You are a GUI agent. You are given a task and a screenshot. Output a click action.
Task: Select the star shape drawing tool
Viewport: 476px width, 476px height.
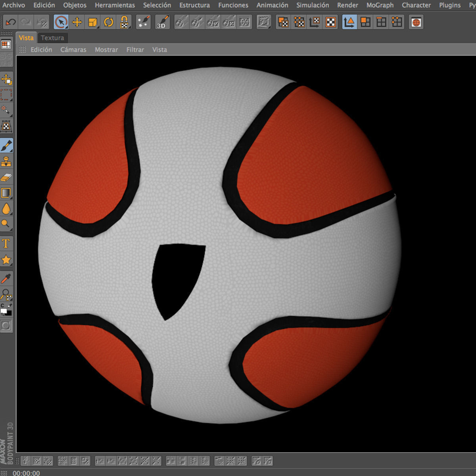pyautogui.click(x=6, y=260)
